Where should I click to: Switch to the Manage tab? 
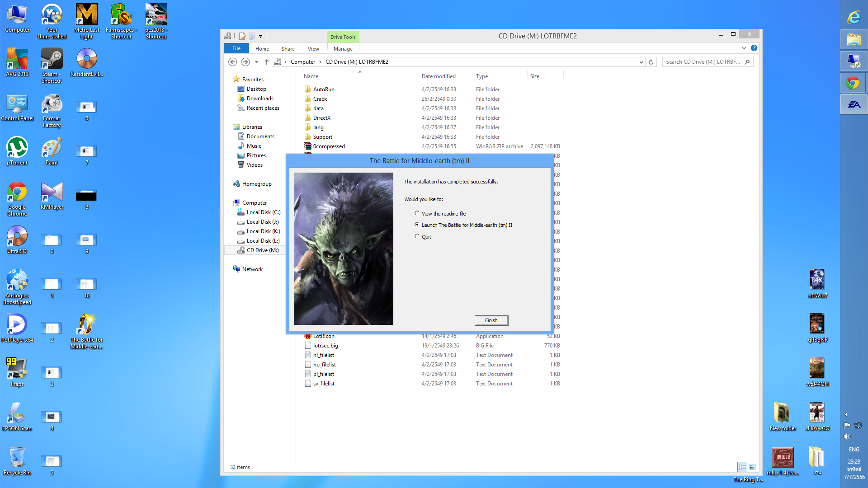click(x=343, y=49)
